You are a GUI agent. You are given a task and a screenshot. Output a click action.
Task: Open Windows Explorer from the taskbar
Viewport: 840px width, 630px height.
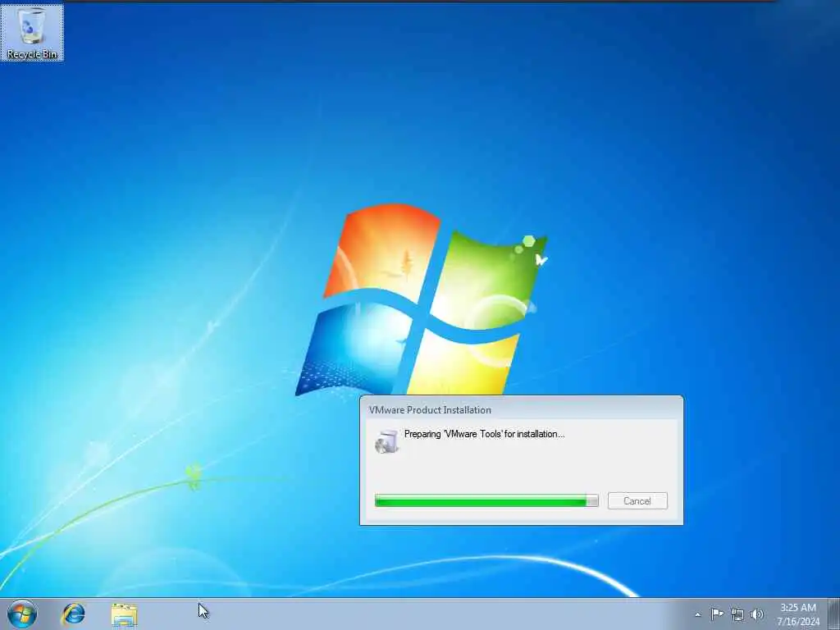pos(125,614)
